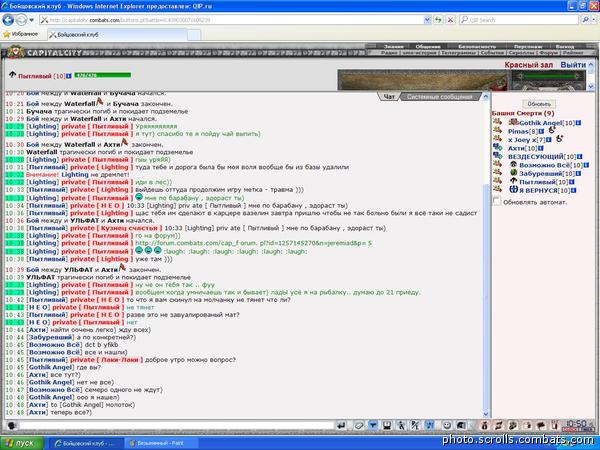
Task: Click the browser address bar
Action: [x=232, y=20]
